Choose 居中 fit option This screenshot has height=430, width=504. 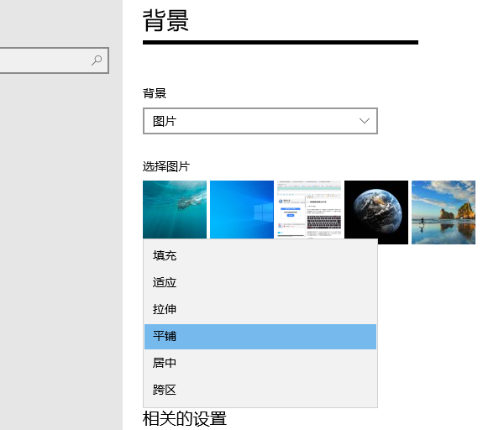tap(260, 363)
